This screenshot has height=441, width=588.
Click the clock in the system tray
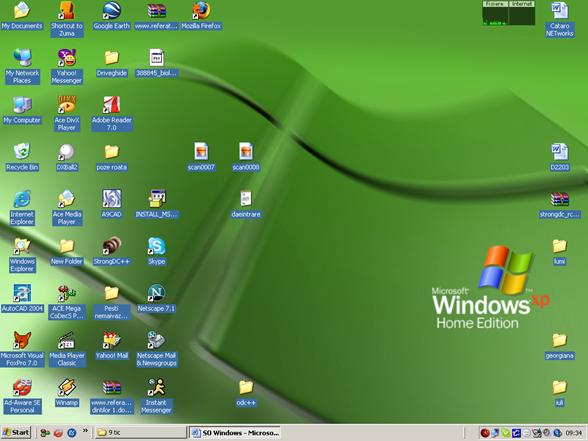[x=574, y=433]
